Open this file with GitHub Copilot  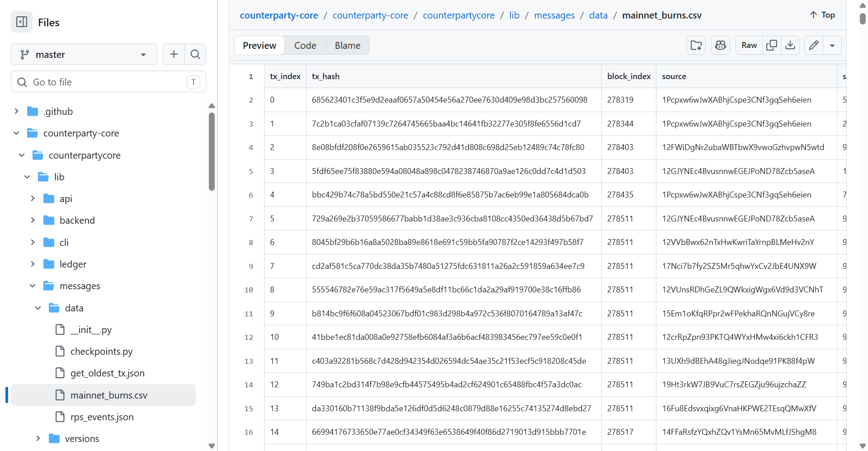(720, 45)
